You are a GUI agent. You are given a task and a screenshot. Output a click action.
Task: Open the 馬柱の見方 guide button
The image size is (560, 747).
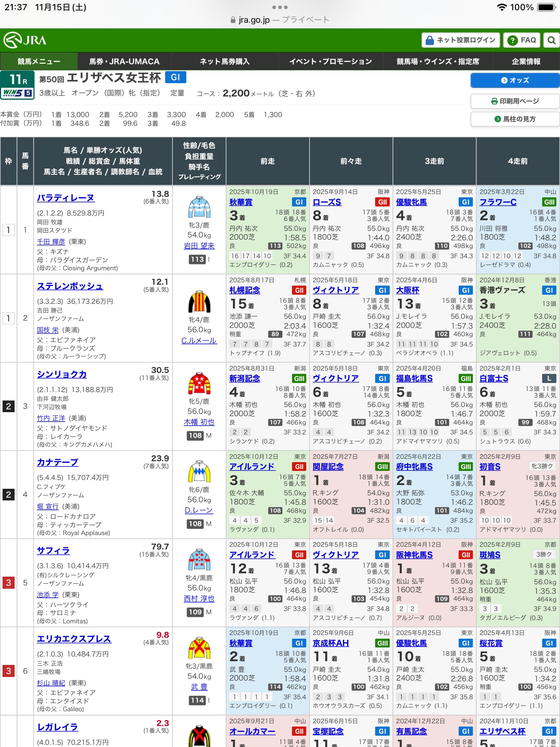515,119
